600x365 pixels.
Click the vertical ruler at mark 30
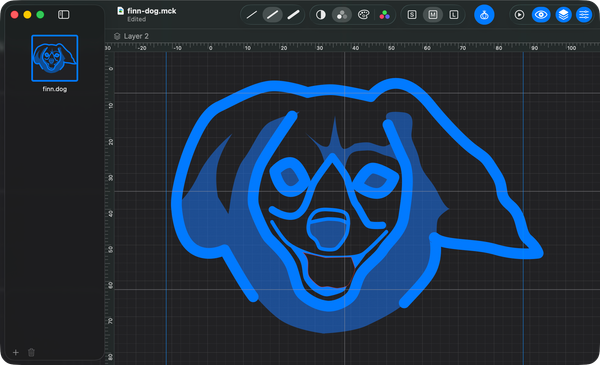tap(111, 178)
